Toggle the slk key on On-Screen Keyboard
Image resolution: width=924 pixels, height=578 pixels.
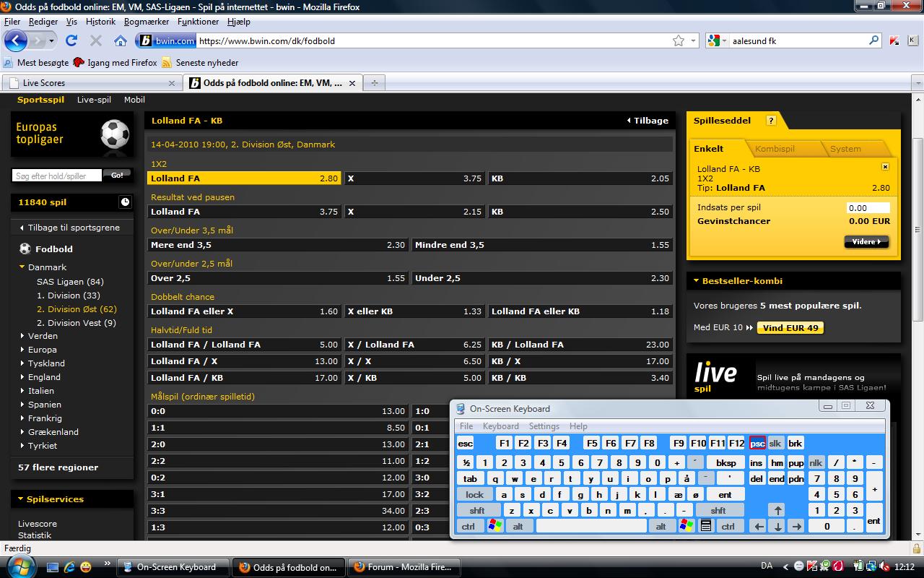pos(775,444)
